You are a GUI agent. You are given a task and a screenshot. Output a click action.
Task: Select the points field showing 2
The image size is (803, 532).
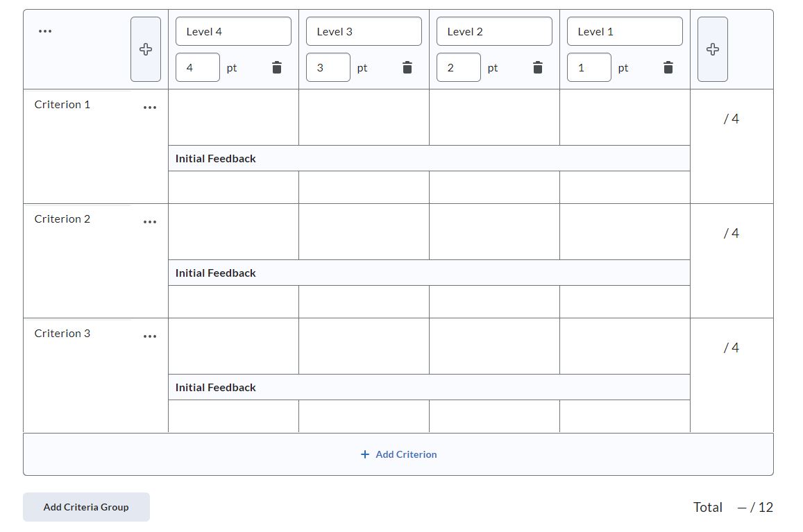(458, 67)
